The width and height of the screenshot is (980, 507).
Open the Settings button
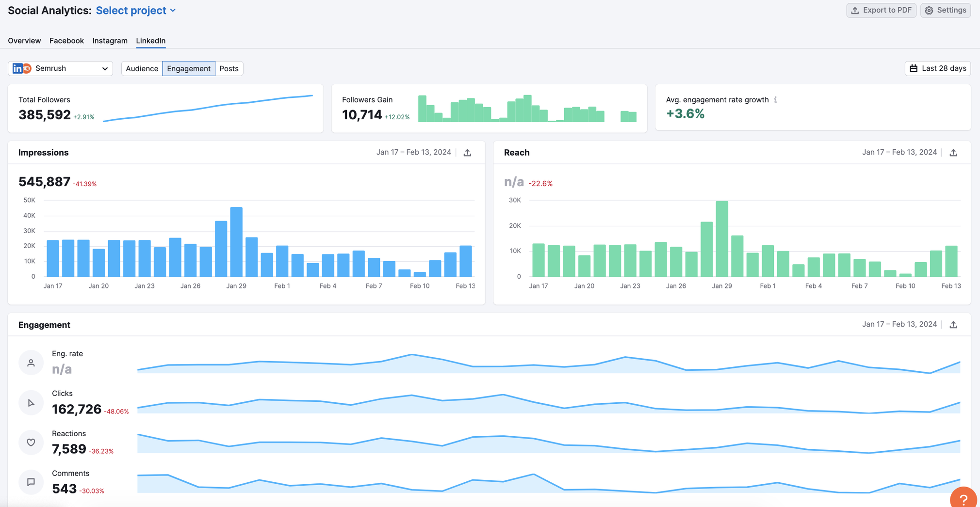click(x=945, y=10)
